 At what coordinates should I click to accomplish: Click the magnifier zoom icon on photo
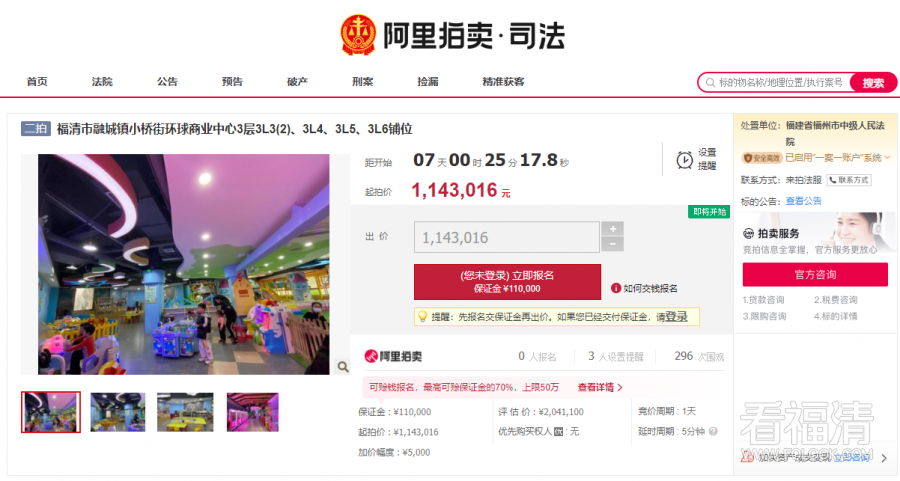tap(343, 367)
